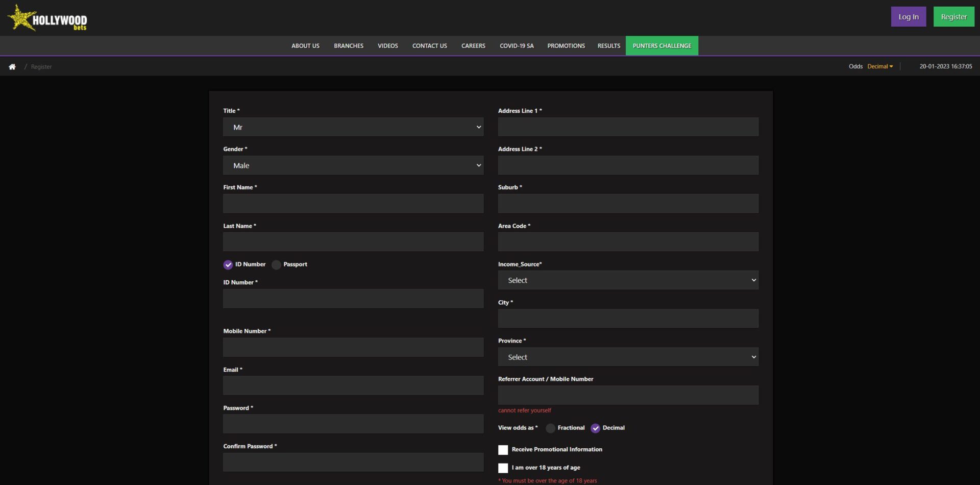Viewport: 980px width, 485px height.
Task: Focus the Referrer Account / Mobile Number field
Action: point(628,395)
